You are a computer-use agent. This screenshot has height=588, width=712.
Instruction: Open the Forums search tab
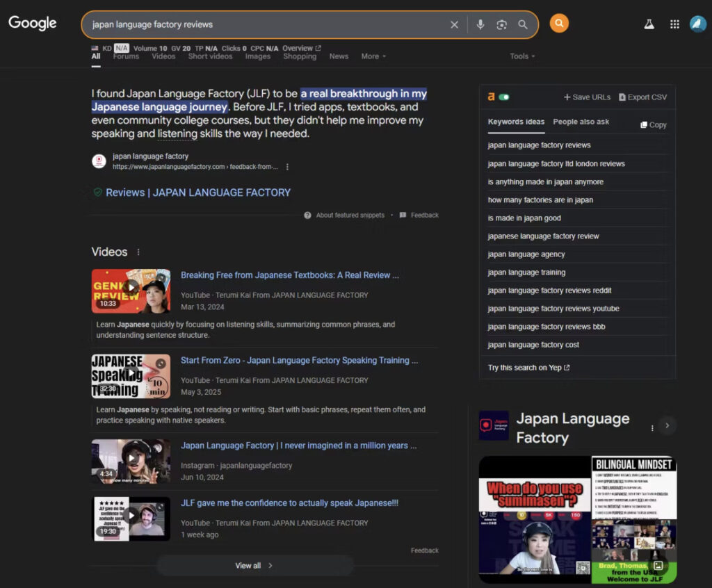(126, 57)
